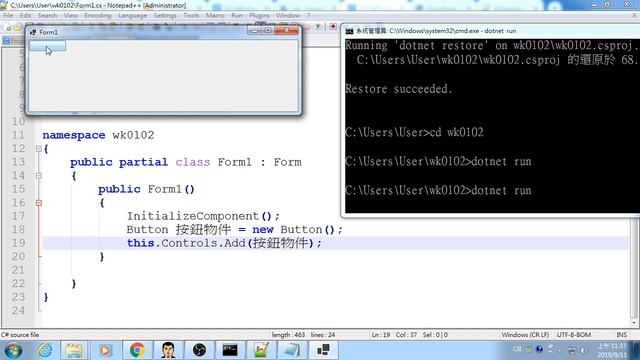This screenshot has height=360, width=640.
Task: Toggle the INS insert mode indicator
Action: (621, 335)
